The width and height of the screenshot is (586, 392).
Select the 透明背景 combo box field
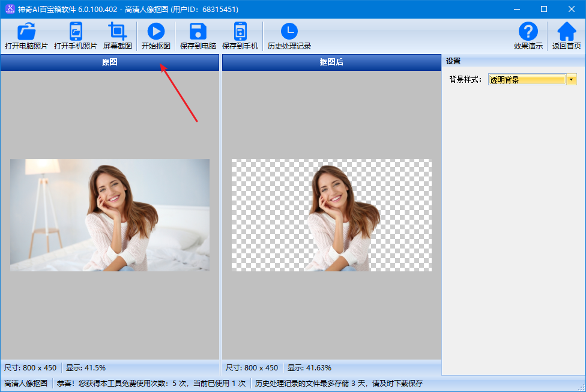point(527,80)
